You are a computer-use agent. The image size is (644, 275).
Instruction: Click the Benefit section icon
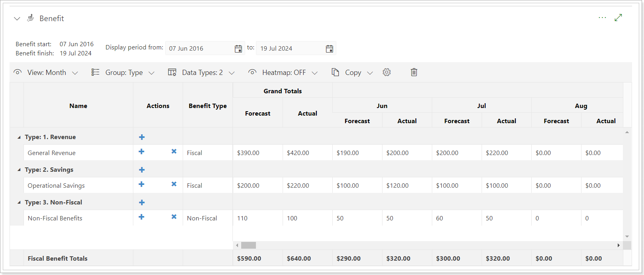coord(31,18)
